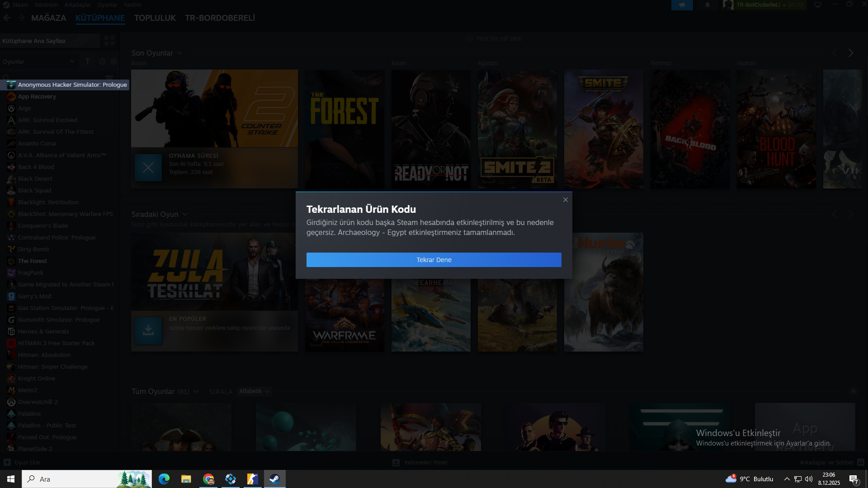Open the Blood Hunt cover
The image size is (868, 488).
click(776, 129)
